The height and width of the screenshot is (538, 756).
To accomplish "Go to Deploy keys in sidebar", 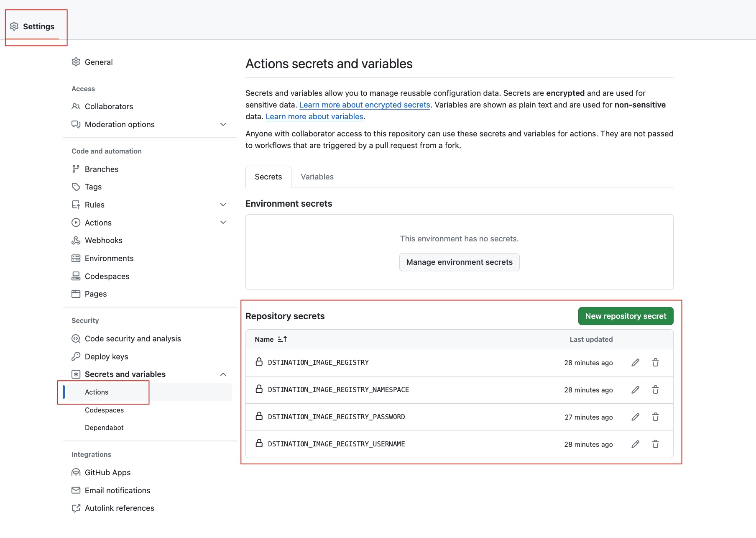I will point(106,356).
